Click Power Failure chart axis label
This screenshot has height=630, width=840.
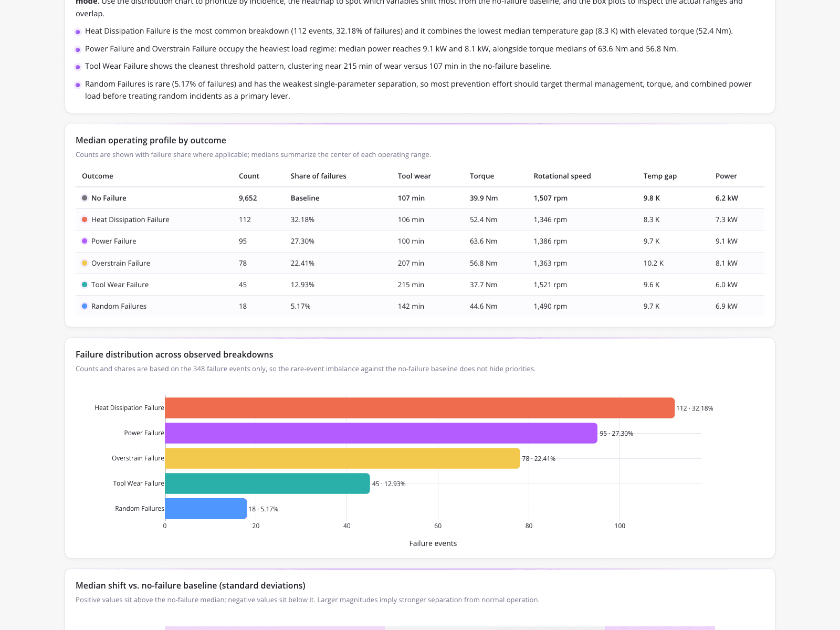(144, 433)
